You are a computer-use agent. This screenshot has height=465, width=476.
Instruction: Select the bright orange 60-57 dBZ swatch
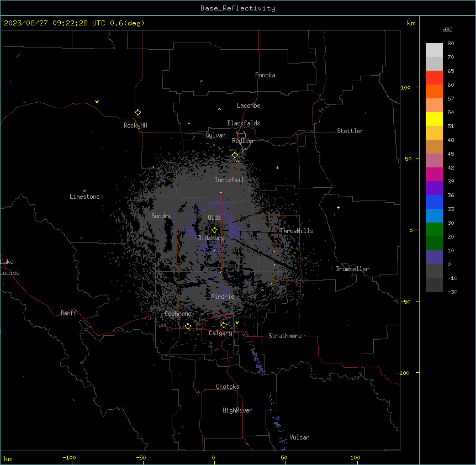click(x=434, y=91)
